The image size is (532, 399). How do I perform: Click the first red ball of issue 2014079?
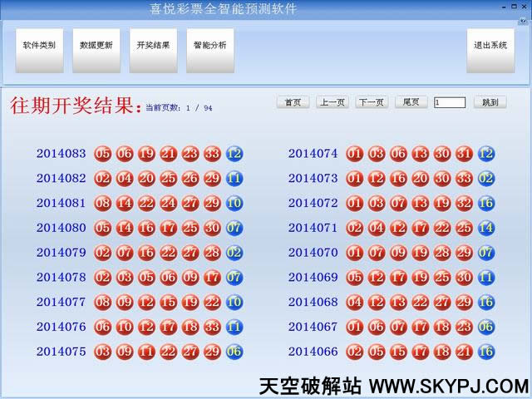click(103, 253)
